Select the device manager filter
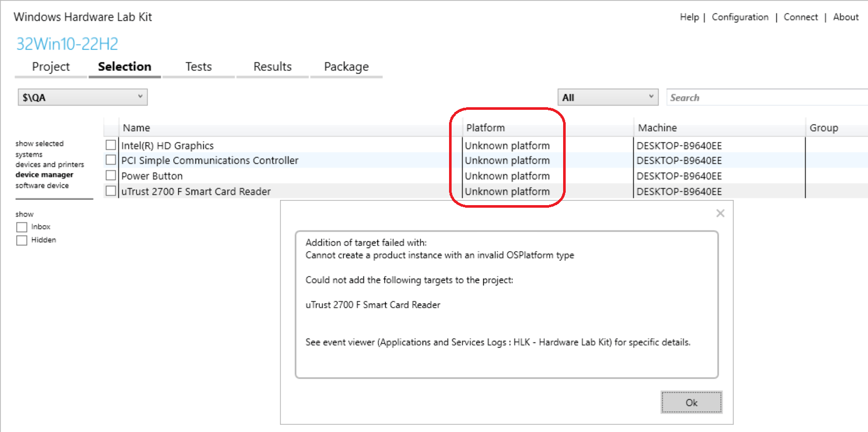868x432 pixels. tap(45, 175)
